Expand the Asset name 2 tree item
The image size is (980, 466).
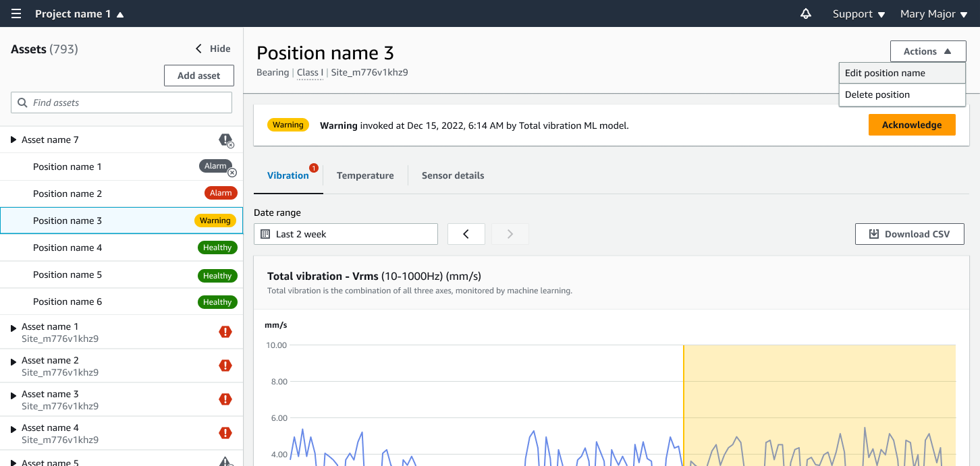(12, 360)
